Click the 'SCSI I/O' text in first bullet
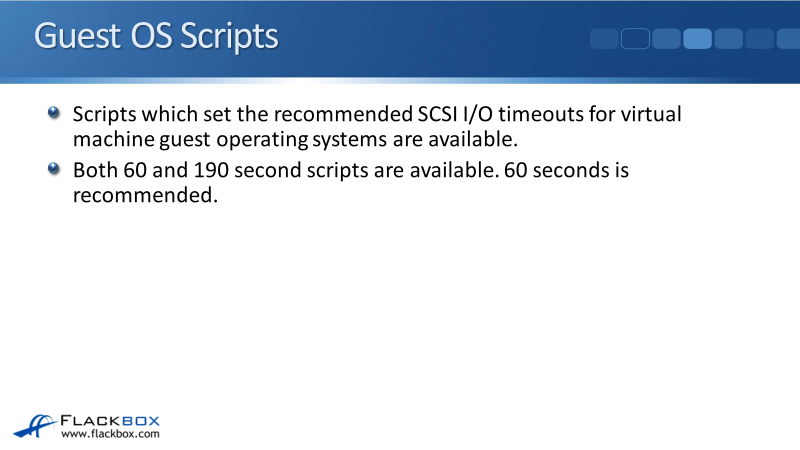 pyautogui.click(x=482, y=115)
